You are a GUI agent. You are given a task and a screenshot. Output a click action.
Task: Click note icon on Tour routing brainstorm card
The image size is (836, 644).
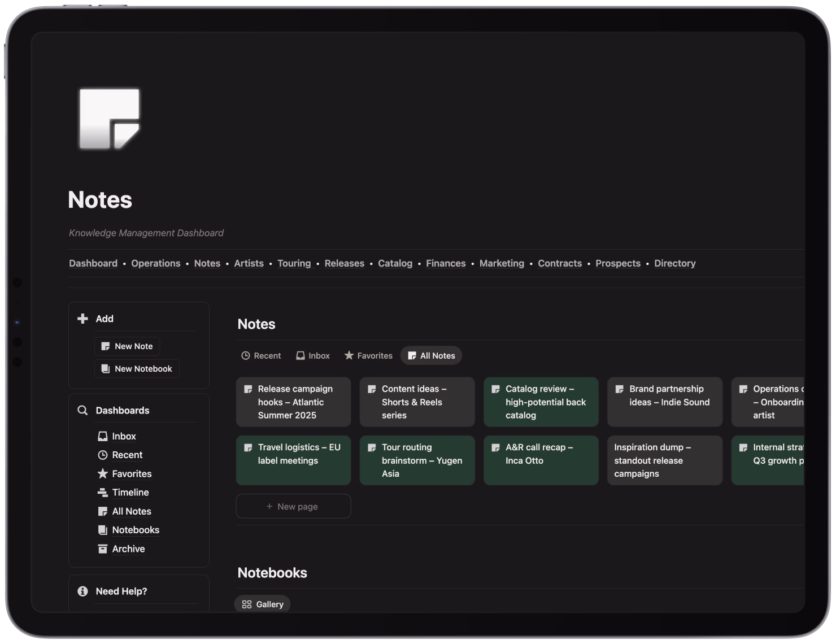372,447
